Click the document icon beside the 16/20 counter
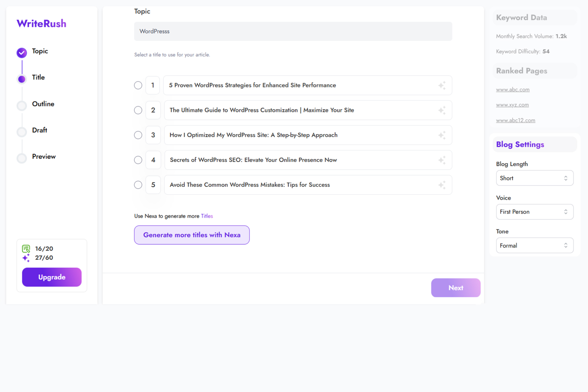 25,249
